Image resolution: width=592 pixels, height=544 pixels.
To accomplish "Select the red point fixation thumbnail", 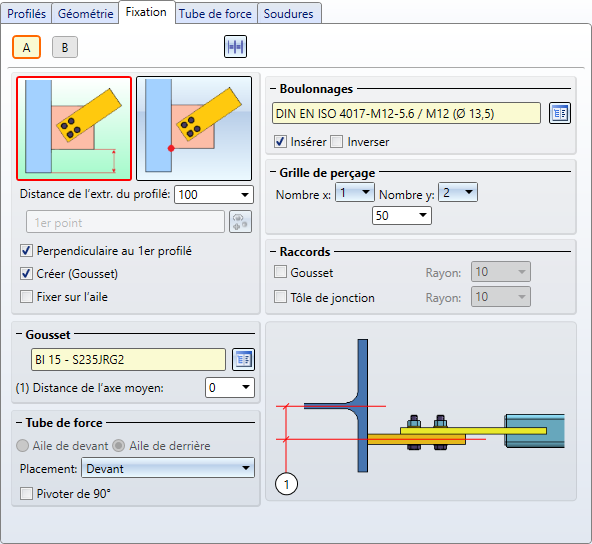I will [x=194, y=128].
